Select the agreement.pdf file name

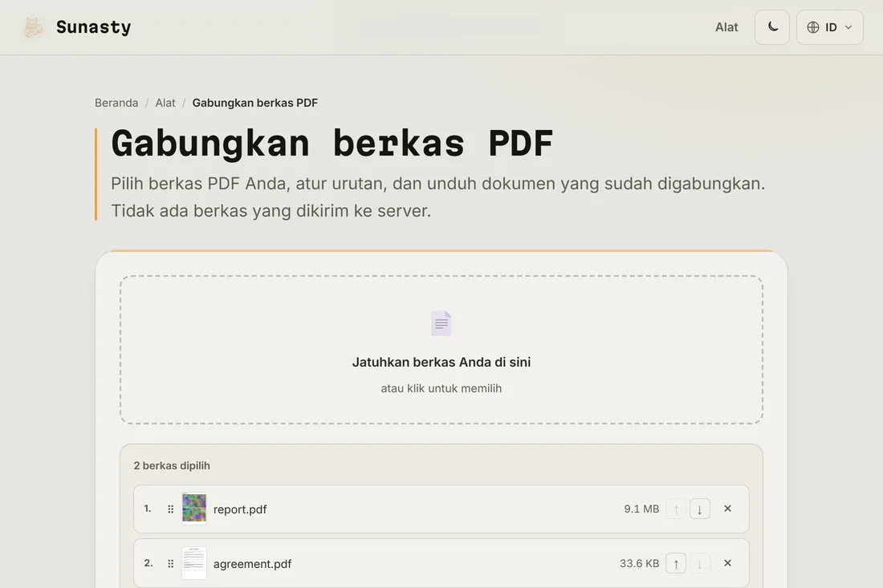click(x=252, y=564)
